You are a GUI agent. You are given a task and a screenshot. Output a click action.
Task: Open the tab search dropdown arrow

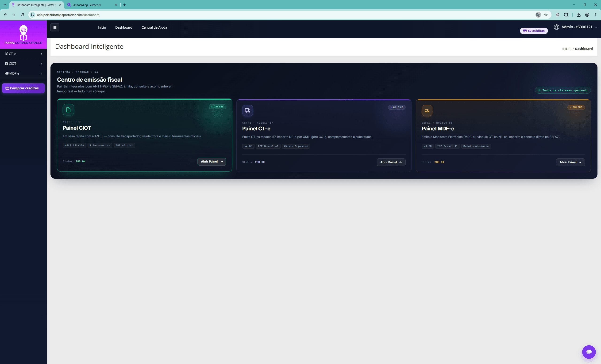4,5
